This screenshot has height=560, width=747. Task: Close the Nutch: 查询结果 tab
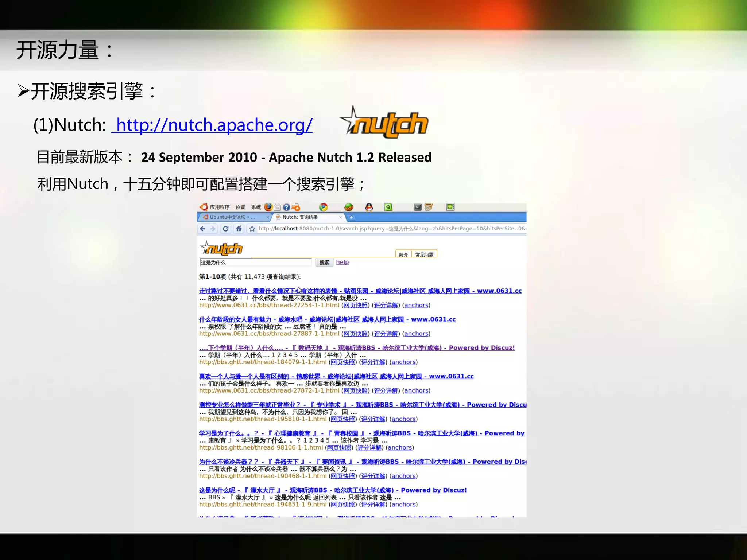coord(340,217)
